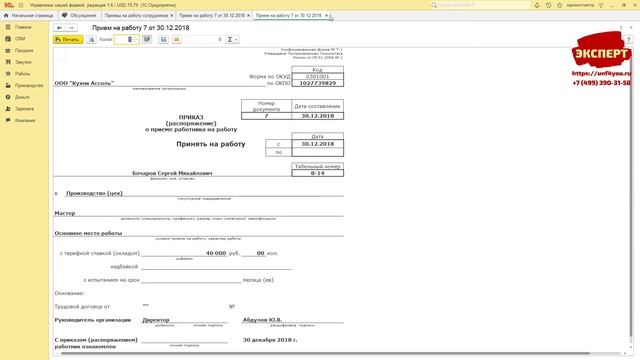Open the main menu hamburger icon

click(21, 5)
